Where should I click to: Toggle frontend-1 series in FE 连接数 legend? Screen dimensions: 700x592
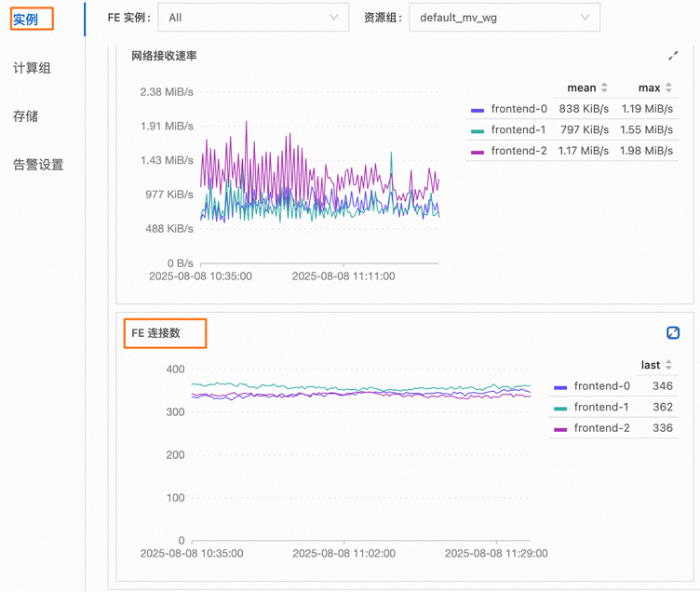click(601, 407)
